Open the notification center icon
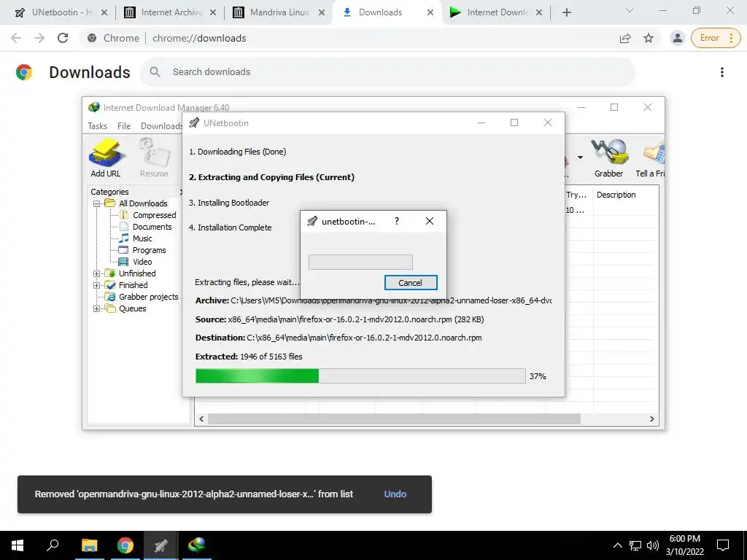The height and width of the screenshot is (560, 747). [723, 545]
